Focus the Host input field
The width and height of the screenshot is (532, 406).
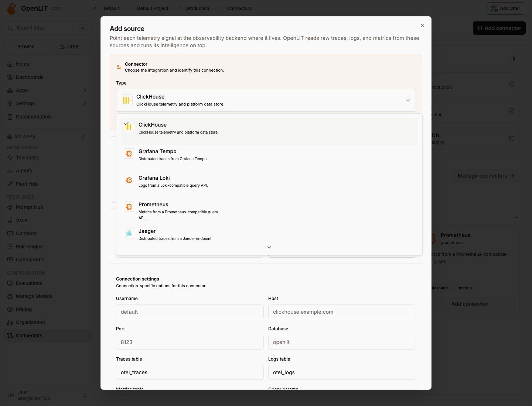click(342, 312)
